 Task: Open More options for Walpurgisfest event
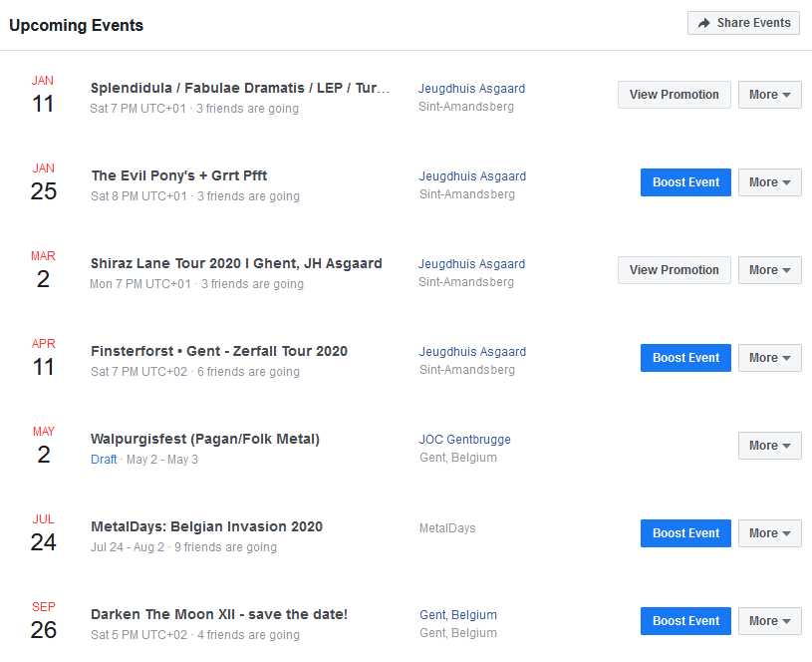pos(769,446)
